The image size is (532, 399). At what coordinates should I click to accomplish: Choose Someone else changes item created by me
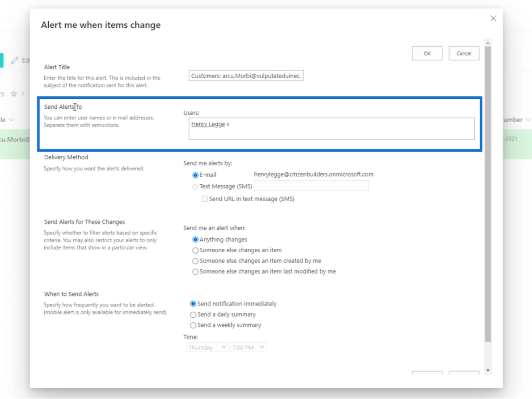coord(195,261)
